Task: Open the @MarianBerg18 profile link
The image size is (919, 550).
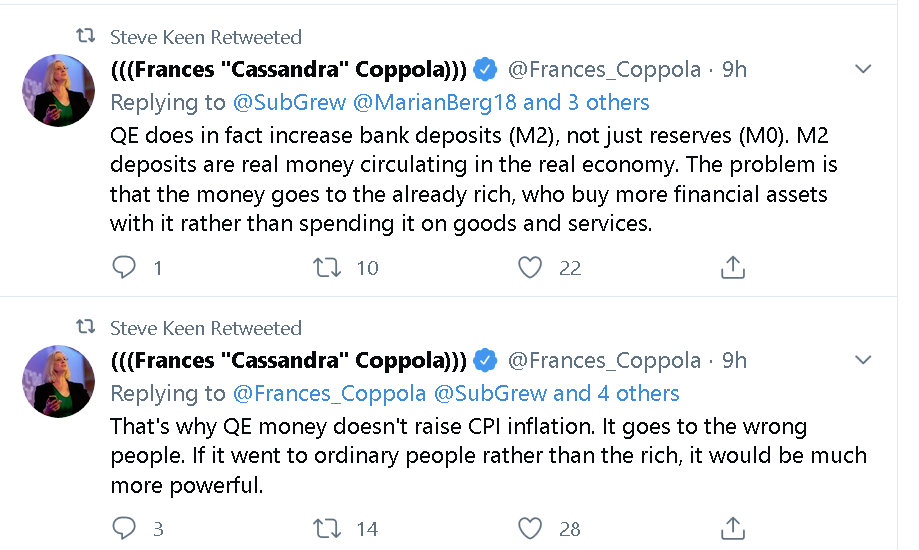Action: [435, 103]
